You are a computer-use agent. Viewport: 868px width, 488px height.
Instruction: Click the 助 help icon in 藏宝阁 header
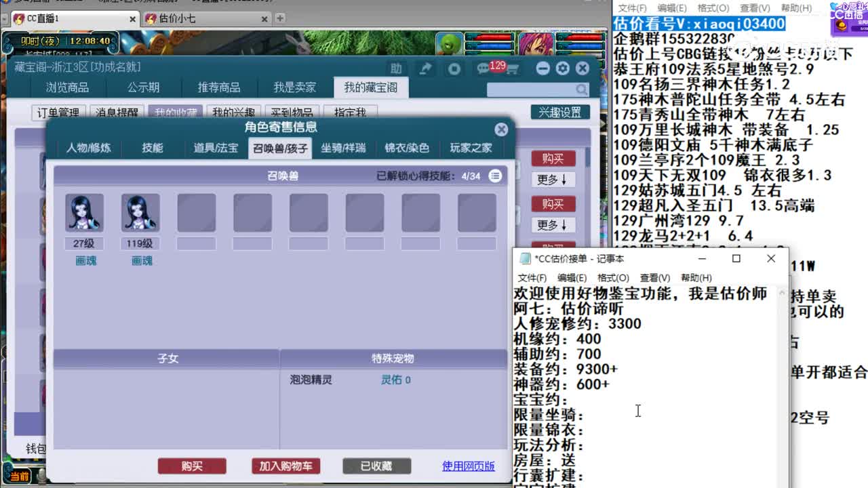[x=396, y=68]
